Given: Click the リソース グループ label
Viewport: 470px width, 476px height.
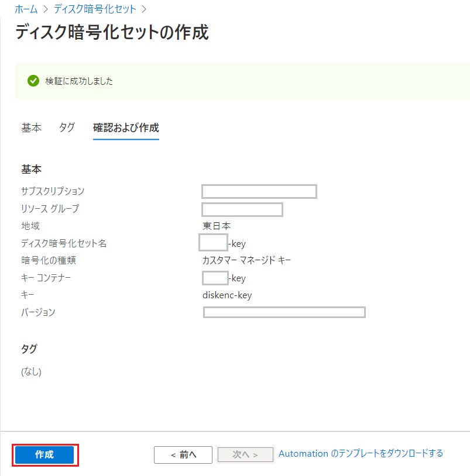Looking at the screenshot, I should (50, 209).
